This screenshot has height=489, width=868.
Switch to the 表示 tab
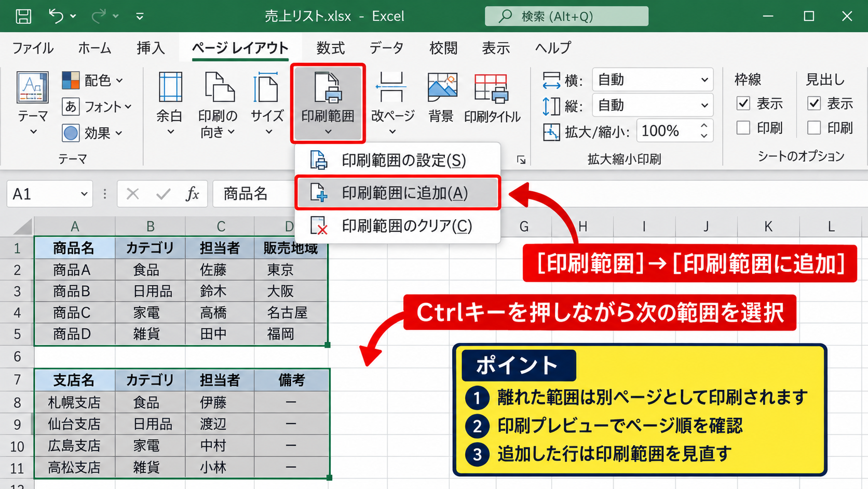point(496,48)
